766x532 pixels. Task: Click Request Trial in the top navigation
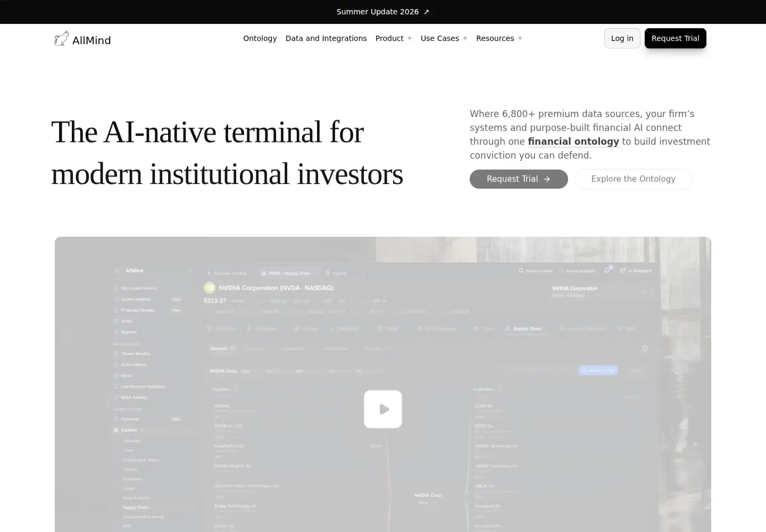(x=676, y=38)
